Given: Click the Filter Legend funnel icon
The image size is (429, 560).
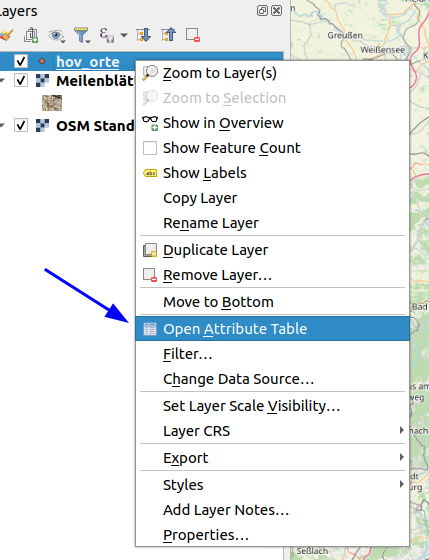Looking at the screenshot, I should (82, 35).
